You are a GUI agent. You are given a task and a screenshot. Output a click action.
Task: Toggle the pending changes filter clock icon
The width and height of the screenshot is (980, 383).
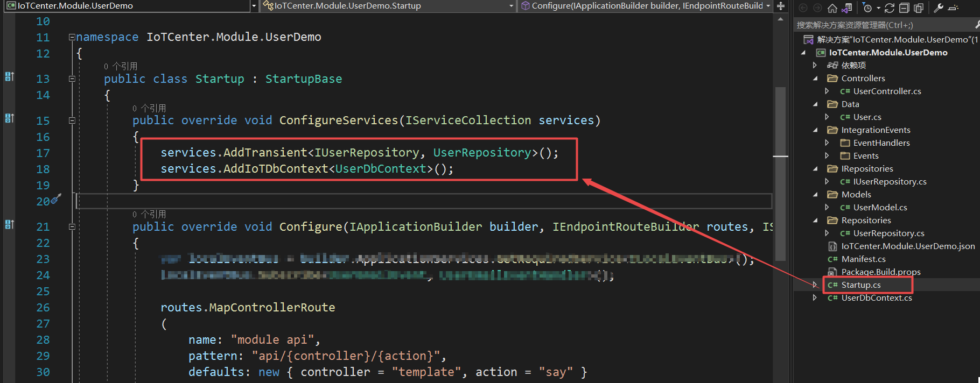click(867, 8)
